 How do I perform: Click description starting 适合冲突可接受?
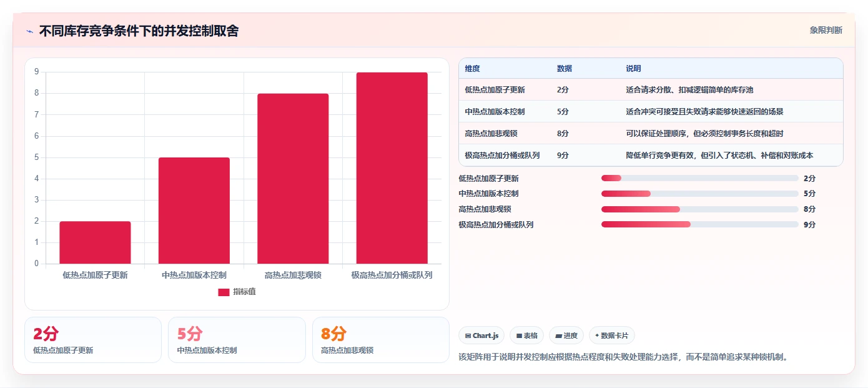pos(704,112)
